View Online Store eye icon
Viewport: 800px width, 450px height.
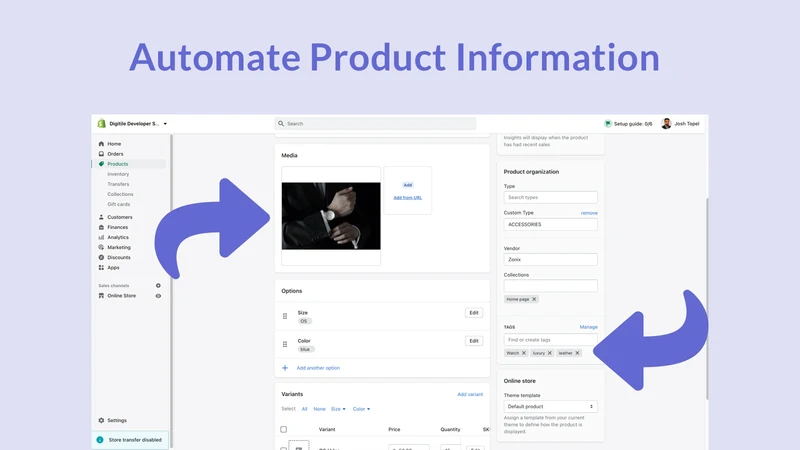click(158, 296)
